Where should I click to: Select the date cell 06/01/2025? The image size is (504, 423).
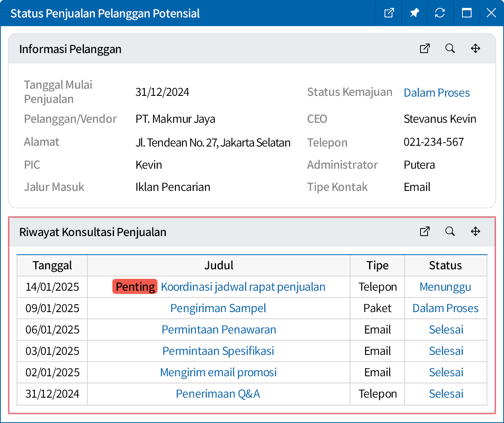pyautogui.click(x=52, y=330)
